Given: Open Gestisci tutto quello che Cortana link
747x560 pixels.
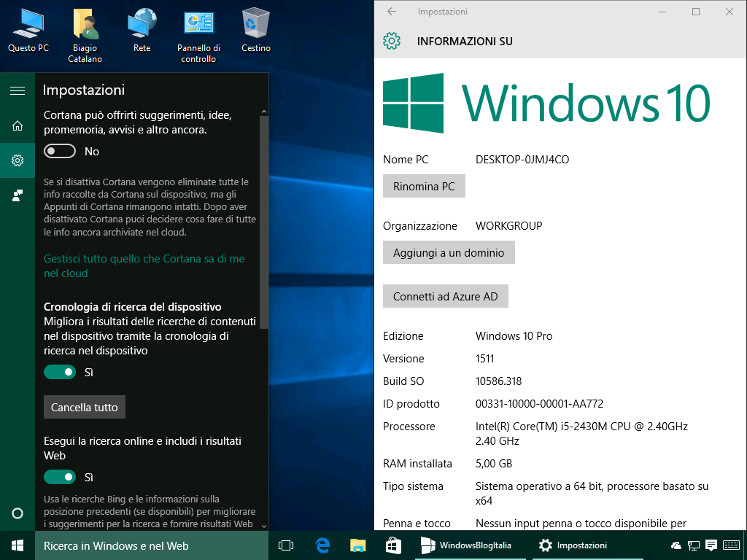Looking at the screenshot, I should click(144, 265).
